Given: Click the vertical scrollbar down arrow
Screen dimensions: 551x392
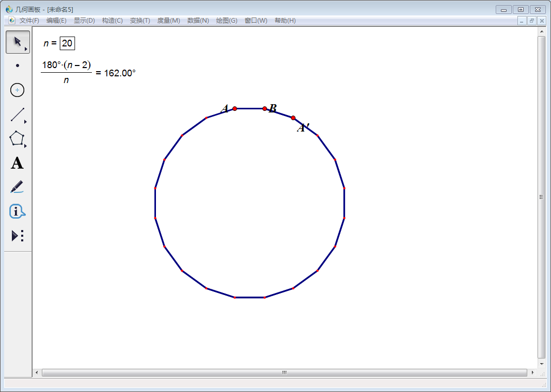Looking at the screenshot, I should 542,364.
